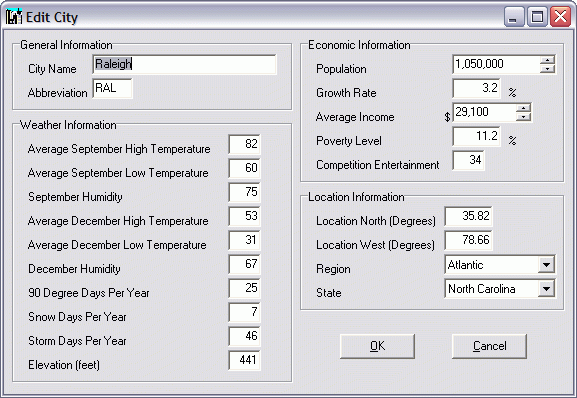Click the Region combo box text Atlantic
The height and width of the screenshot is (398, 577).
click(x=466, y=265)
